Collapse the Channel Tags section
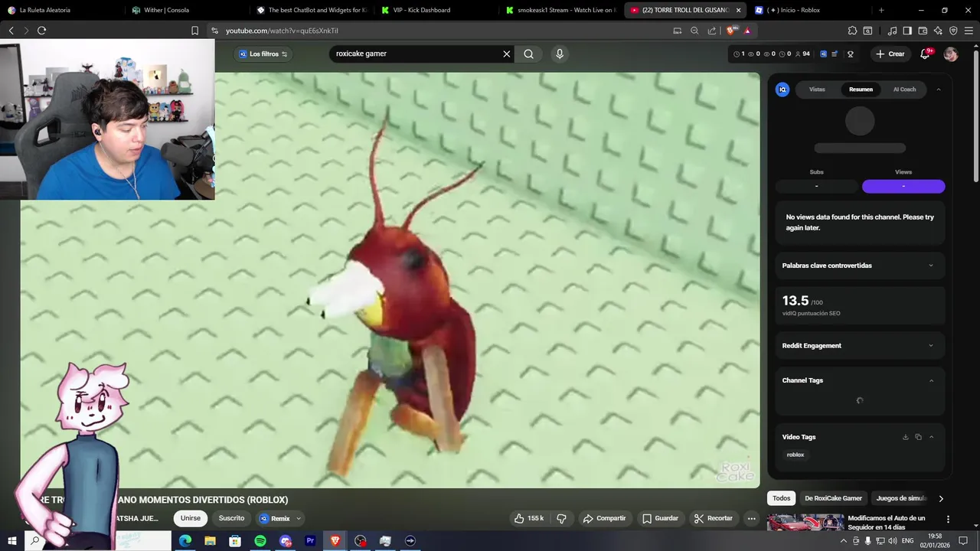Screen dimensions: 980x551 point(931,380)
